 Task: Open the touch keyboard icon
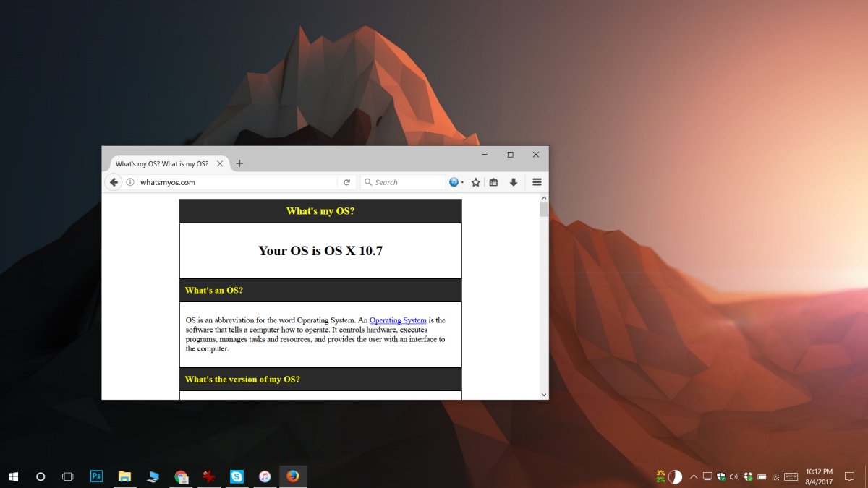791,476
